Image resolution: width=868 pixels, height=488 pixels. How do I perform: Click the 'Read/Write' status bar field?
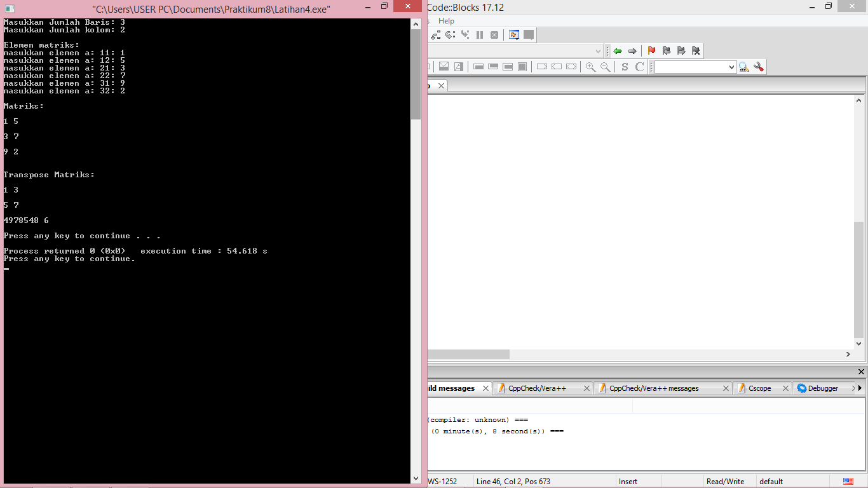[x=725, y=482]
